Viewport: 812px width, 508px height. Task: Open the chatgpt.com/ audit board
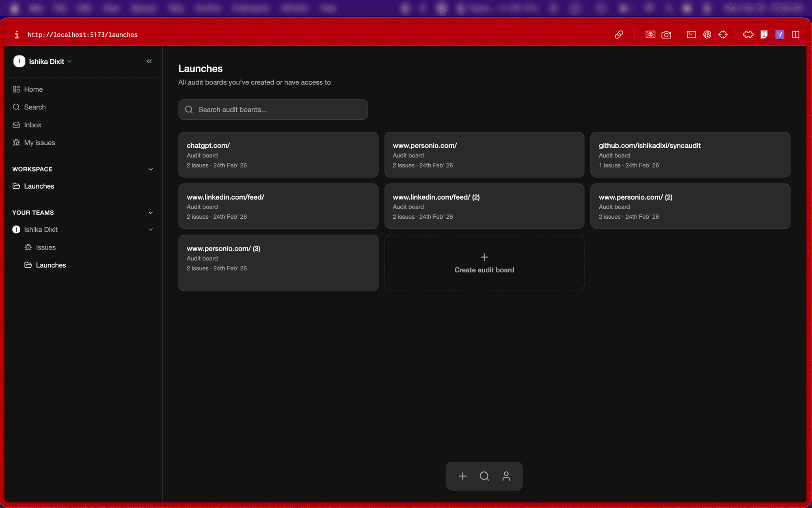coord(278,155)
